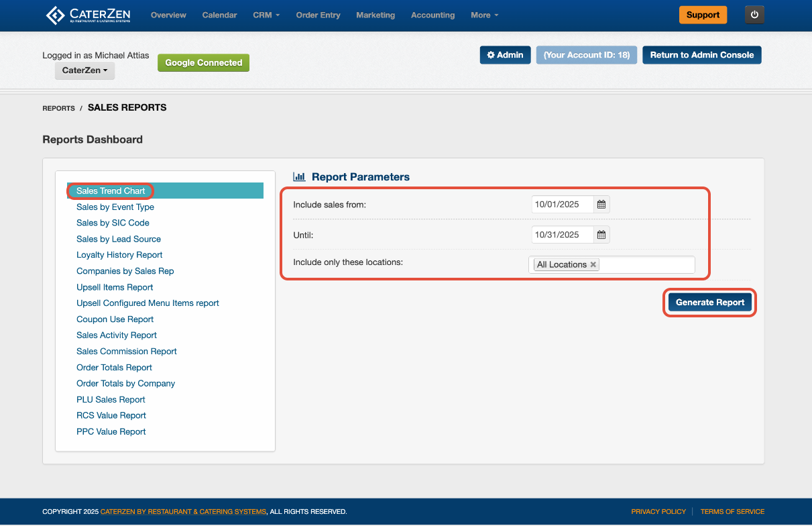Image resolution: width=812 pixels, height=526 pixels.
Task: Open Upsell Configured Menu Items report
Action: pos(148,303)
